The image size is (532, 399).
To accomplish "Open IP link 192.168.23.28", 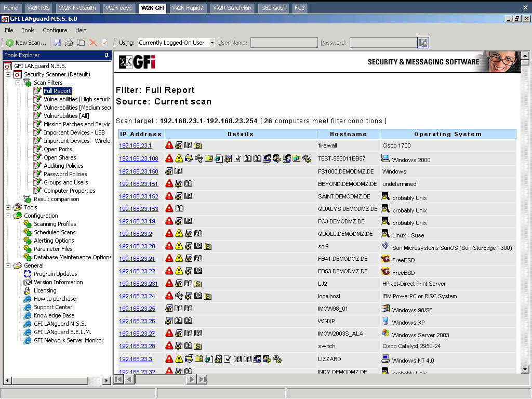I will coord(137,346).
